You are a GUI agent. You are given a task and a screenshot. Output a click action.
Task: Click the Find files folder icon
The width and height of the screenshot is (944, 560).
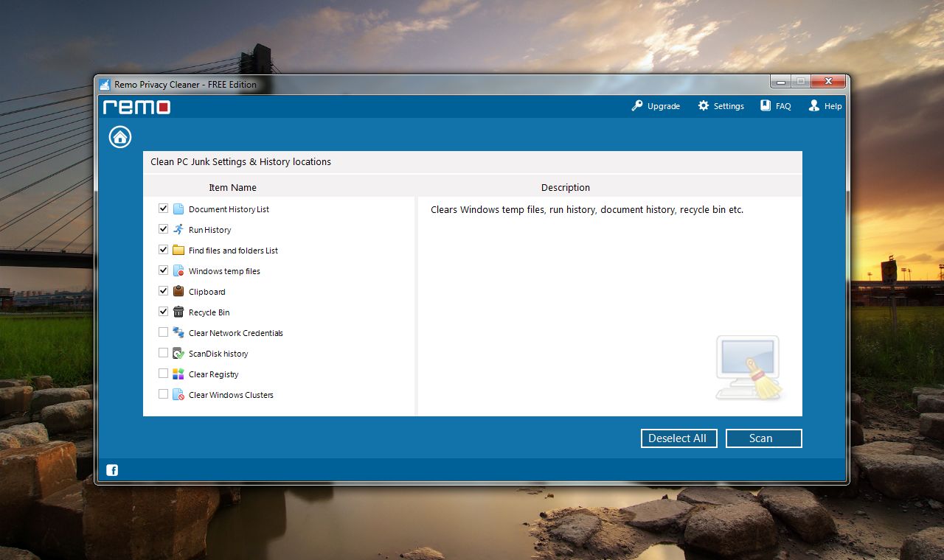tap(178, 250)
